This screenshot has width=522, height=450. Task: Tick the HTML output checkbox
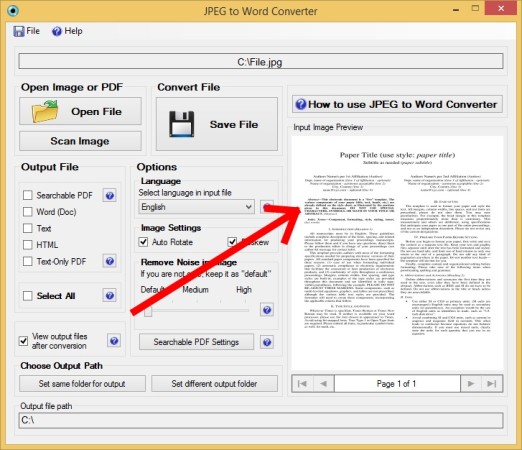coord(28,245)
